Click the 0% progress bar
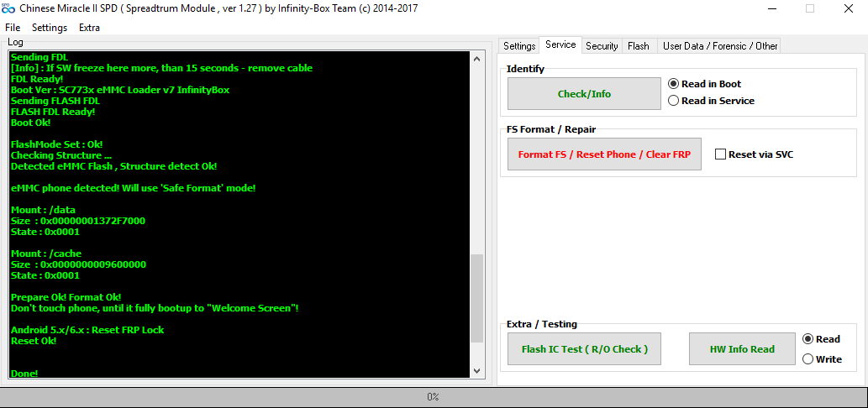 pyautogui.click(x=434, y=397)
